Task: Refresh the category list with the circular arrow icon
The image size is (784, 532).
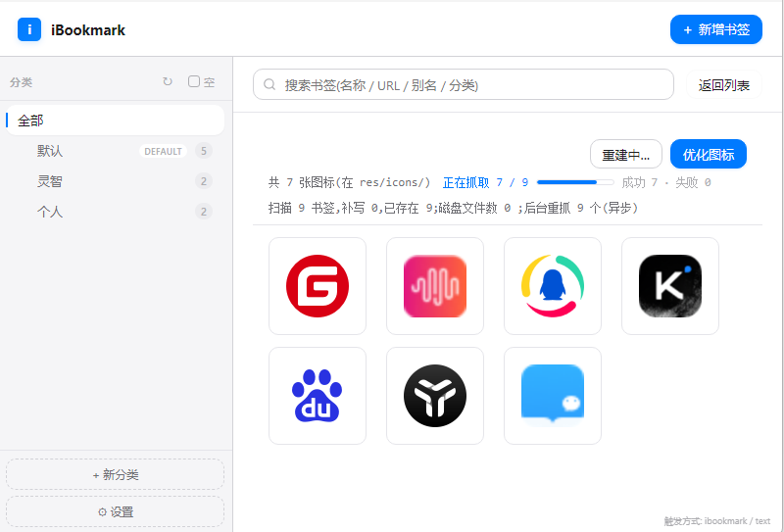Action: pos(168,81)
